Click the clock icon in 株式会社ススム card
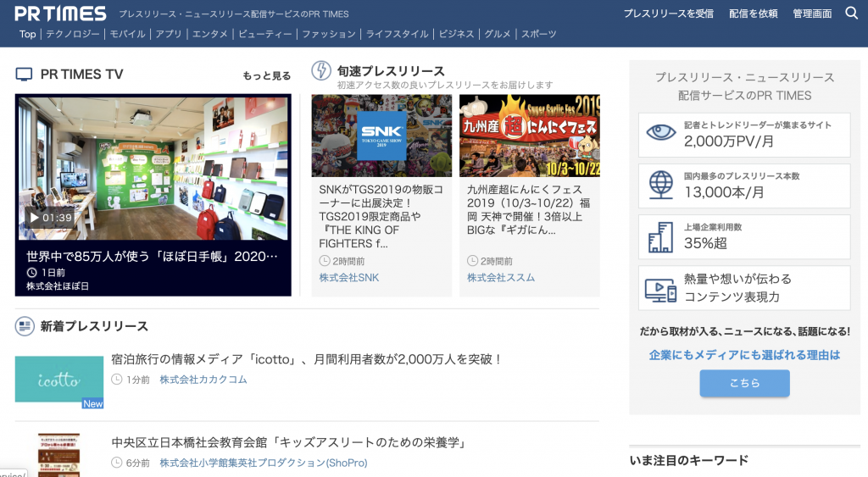Screen dimensions: 868x477 472,261
